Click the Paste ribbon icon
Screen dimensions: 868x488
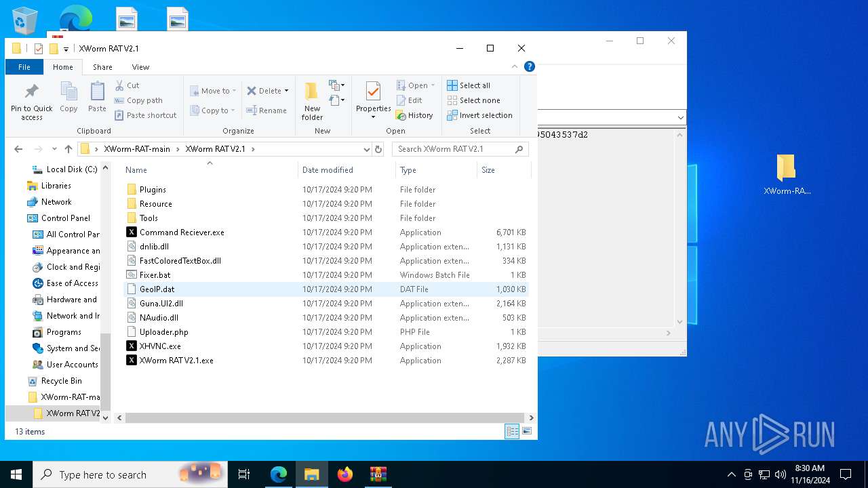[x=97, y=98]
